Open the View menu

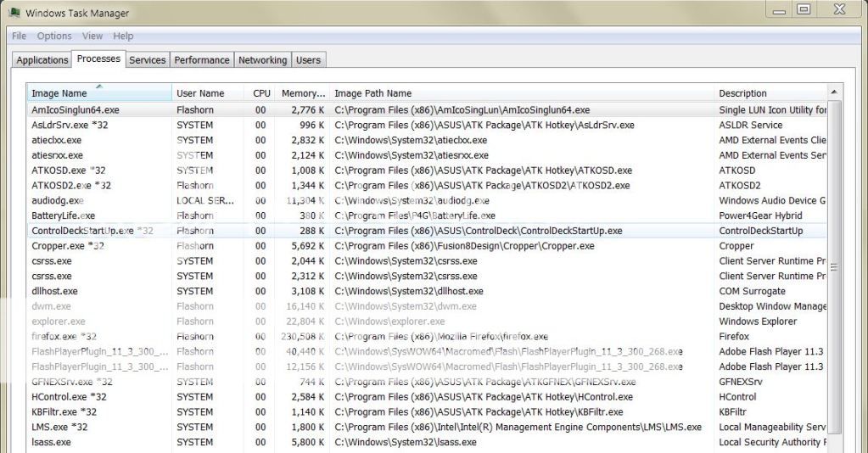[92, 36]
